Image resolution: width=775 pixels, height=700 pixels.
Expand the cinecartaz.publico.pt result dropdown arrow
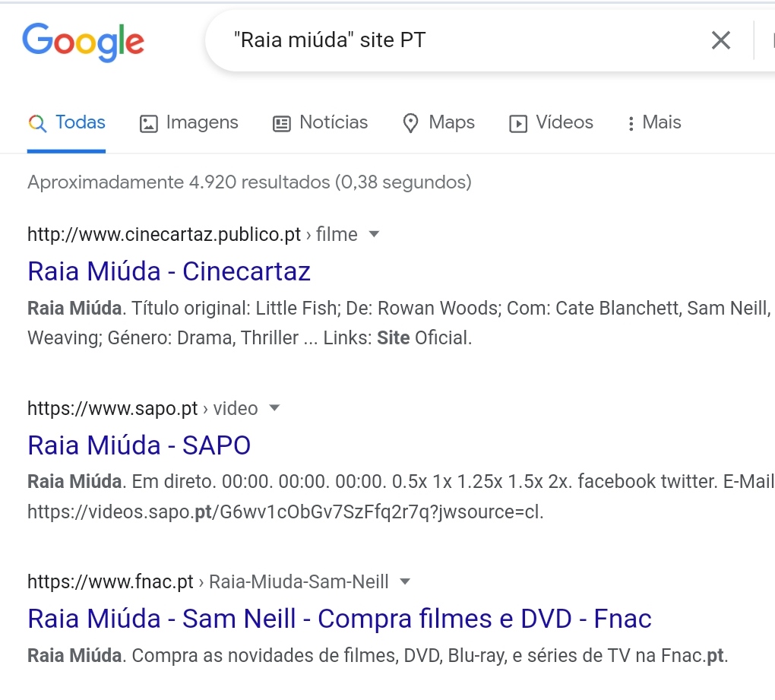click(374, 235)
